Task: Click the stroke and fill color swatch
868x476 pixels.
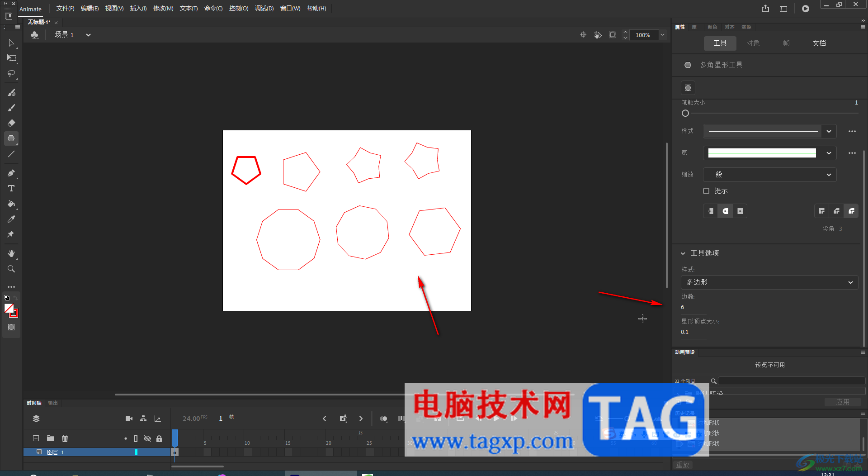Action: (11, 310)
